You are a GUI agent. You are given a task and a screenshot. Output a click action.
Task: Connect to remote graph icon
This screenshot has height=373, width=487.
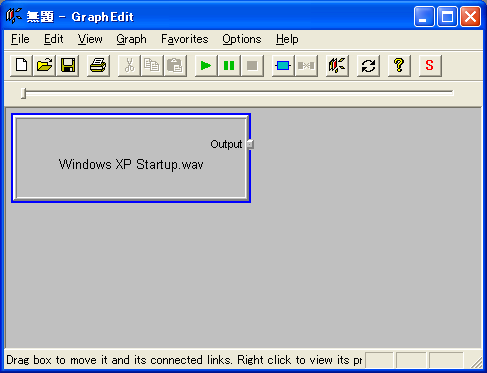coord(337,65)
